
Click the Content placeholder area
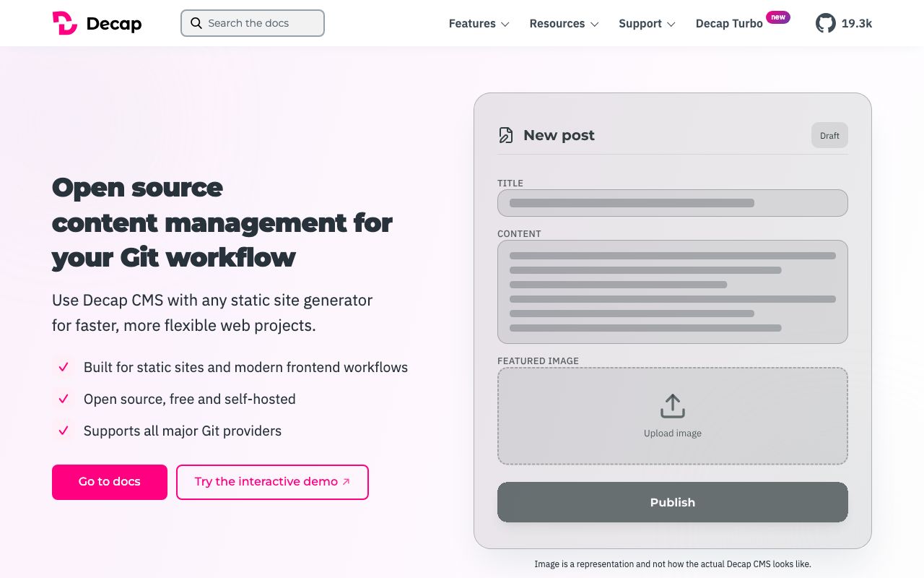tap(673, 292)
